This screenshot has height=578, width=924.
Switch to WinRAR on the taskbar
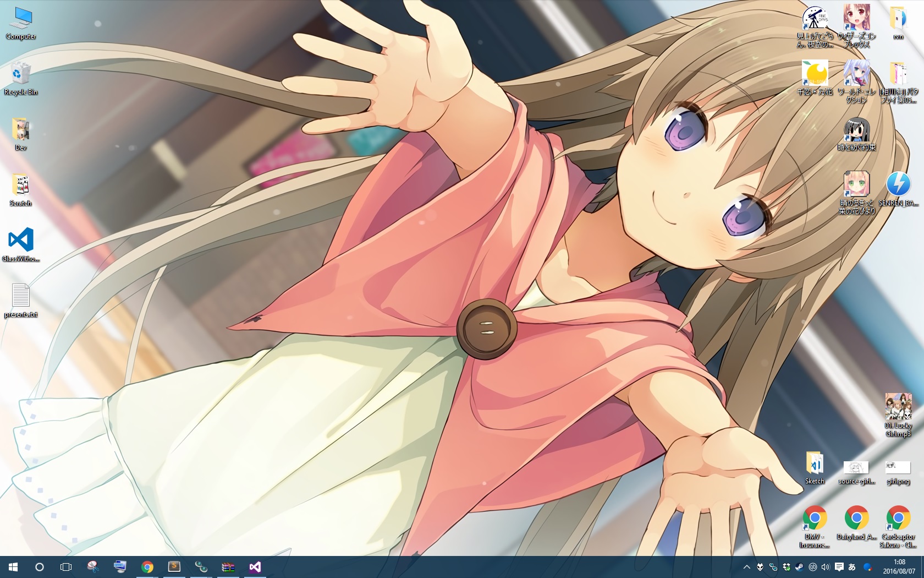click(228, 567)
